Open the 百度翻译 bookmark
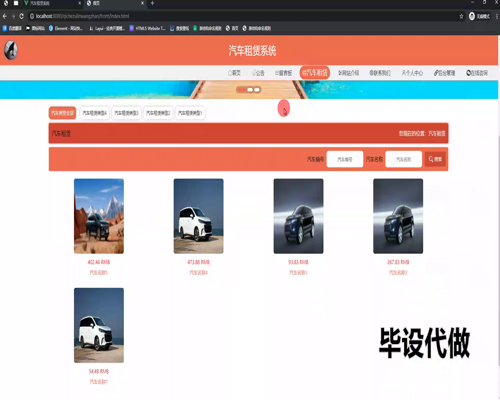The width and height of the screenshot is (500, 400). coord(12,28)
